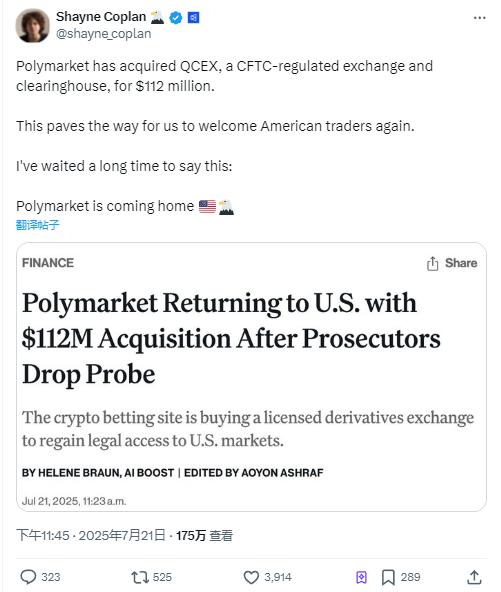Click the purple extension icon beside the bookmark
This screenshot has width=501, height=592.
click(x=361, y=577)
